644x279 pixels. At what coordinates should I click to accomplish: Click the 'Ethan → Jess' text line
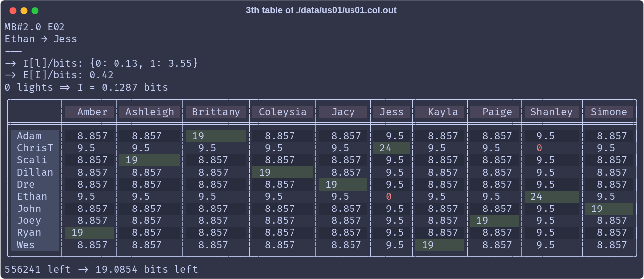point(41,39)
